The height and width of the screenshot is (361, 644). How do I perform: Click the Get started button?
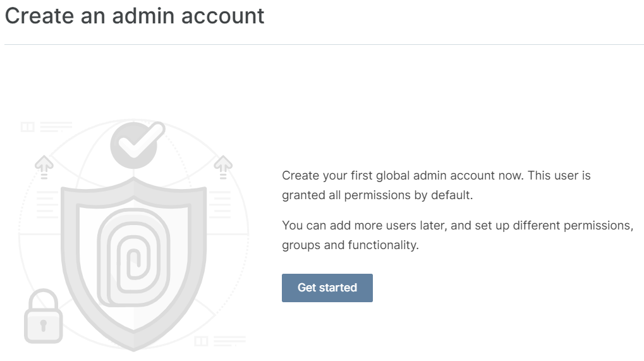(x=327, y=288)
